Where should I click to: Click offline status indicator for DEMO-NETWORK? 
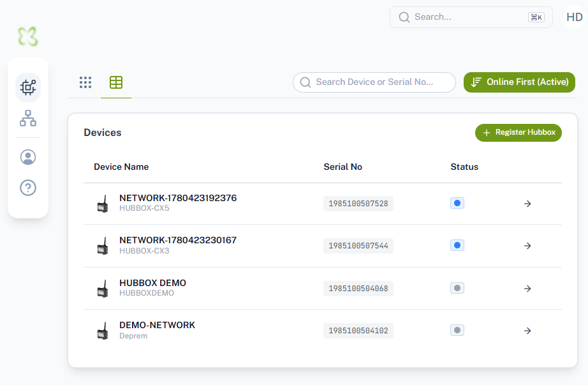pyautogui.click(x=457, y=330)
